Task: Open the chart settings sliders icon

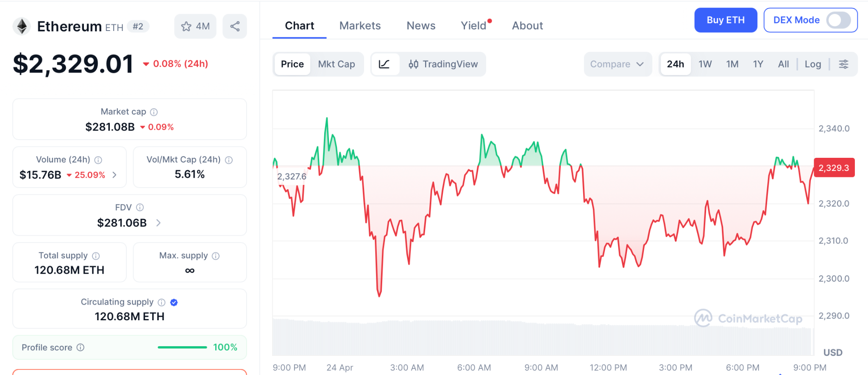Action: (x=843, y=64)
